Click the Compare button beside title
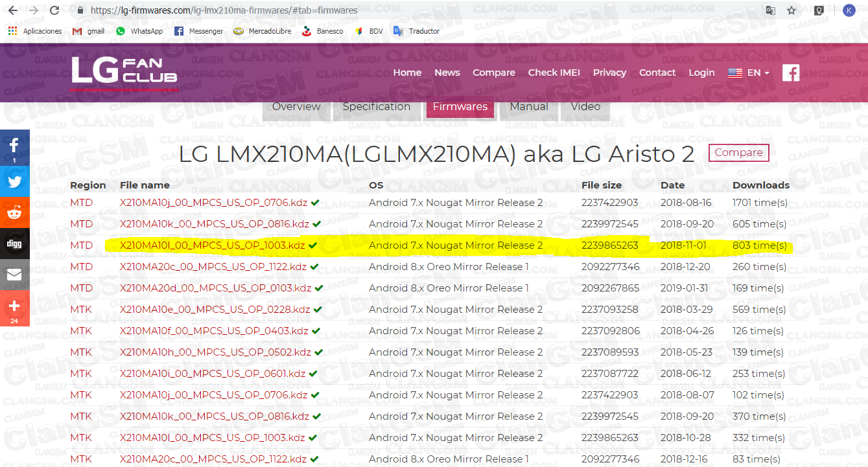 [x=739, y=153]
